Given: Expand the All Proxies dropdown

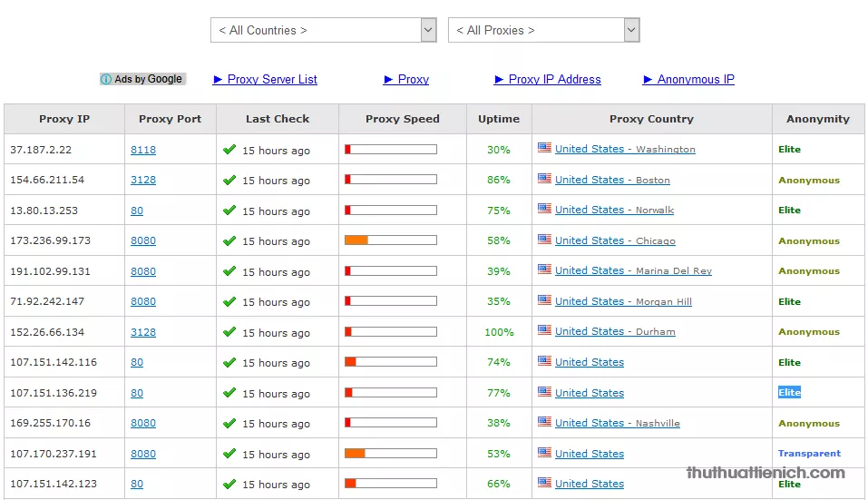Looking at the screenshot, I should click(x=543, y=31).
